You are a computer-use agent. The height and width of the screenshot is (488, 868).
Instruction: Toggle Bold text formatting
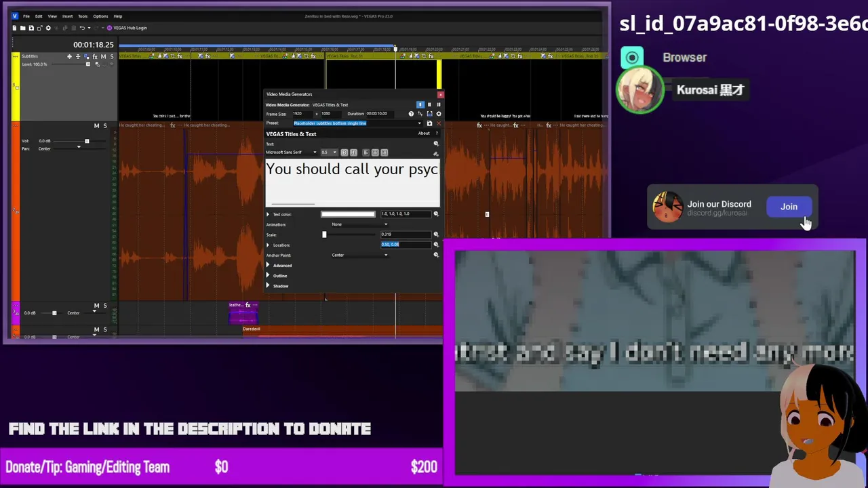coord(344,152)
